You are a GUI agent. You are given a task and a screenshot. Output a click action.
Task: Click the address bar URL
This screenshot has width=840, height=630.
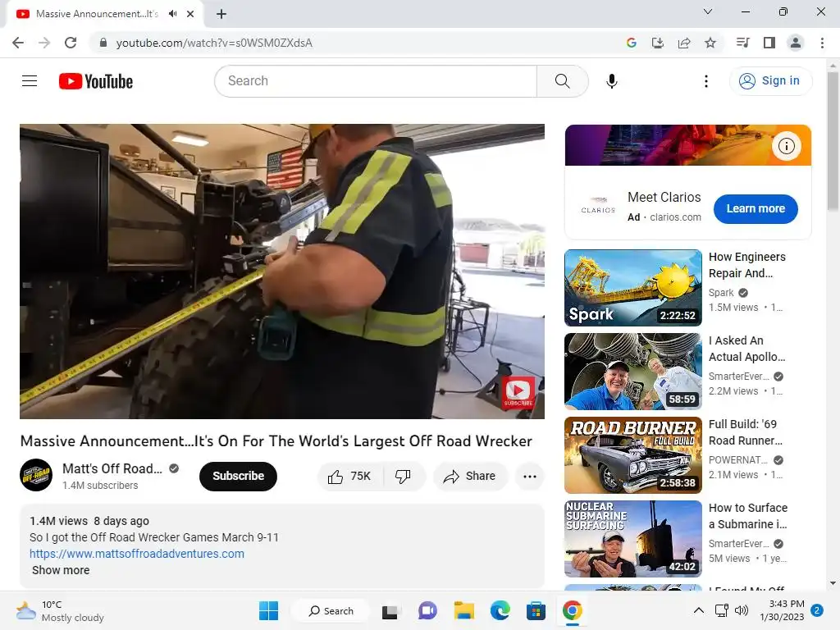tap(214, 43)
